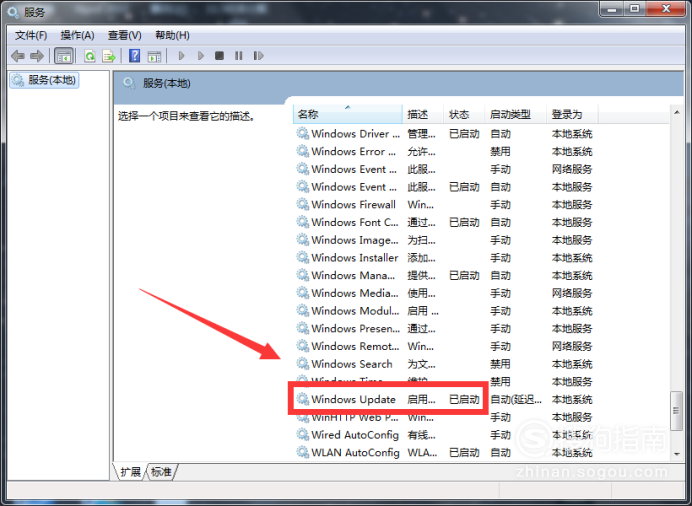
Task: Click services icon in the right pane header
Action: 129,83
